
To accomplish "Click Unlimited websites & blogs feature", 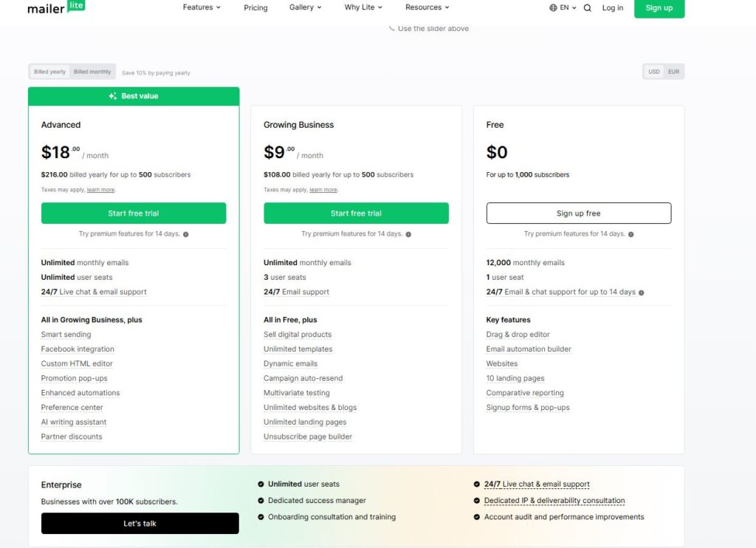I will (310, 407).
